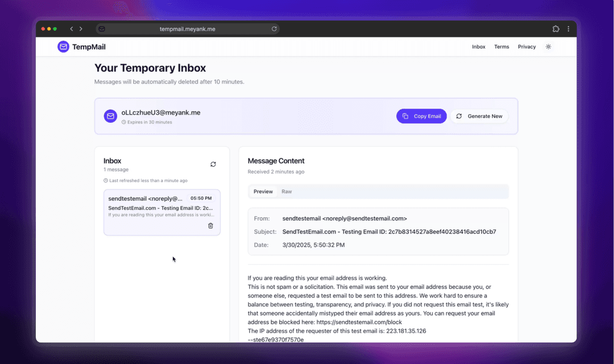Screen dimensions: 614x364
Task: Open the Inbox link in top navigation
Action: pos(479,47)
